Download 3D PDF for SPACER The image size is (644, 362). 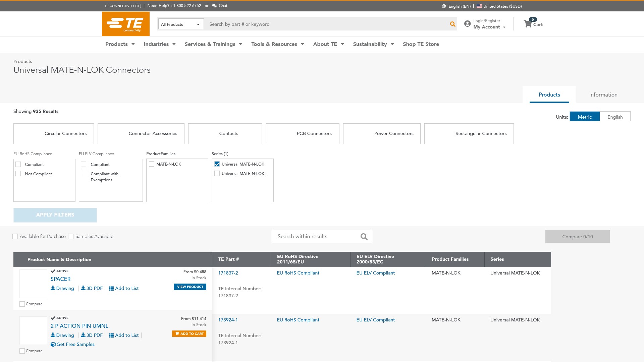pos(92,288)
